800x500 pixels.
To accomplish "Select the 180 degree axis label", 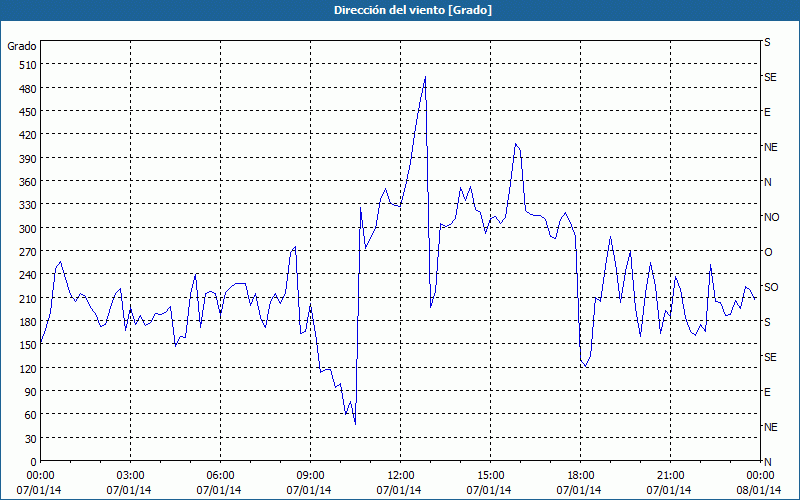I will 28,322.
